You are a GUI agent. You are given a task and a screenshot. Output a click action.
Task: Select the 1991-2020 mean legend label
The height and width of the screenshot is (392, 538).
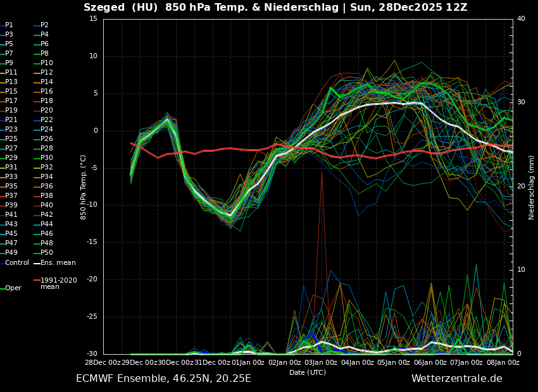(58, 283)
